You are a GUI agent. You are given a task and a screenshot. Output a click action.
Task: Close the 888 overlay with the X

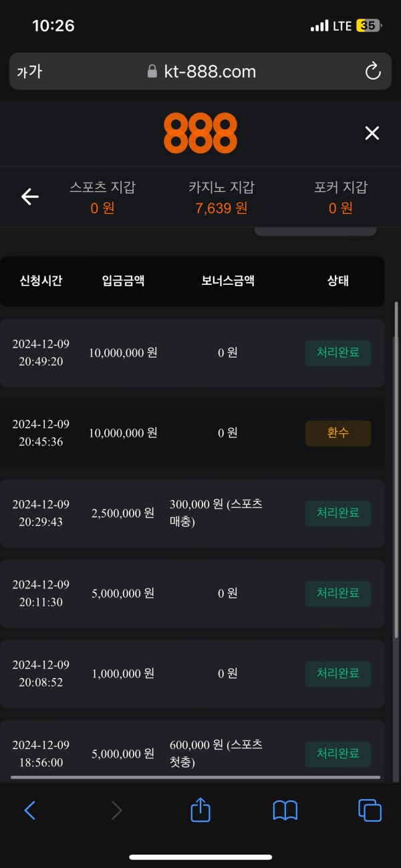click(x=372, y=132)
